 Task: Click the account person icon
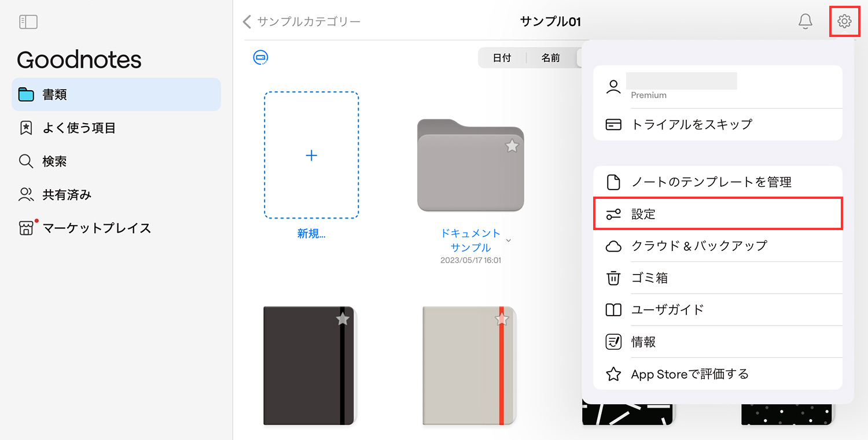[x=613, y=87]
